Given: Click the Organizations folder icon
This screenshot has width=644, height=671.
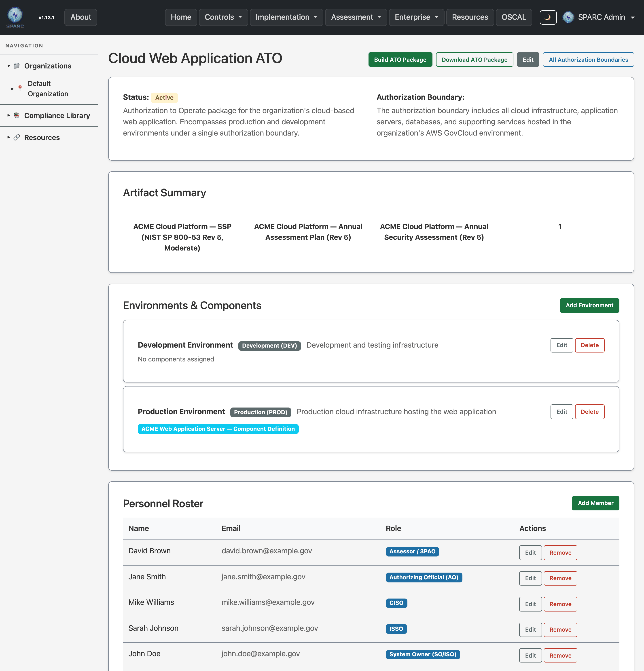Looking at the screenshot, I should pos(16,66).
